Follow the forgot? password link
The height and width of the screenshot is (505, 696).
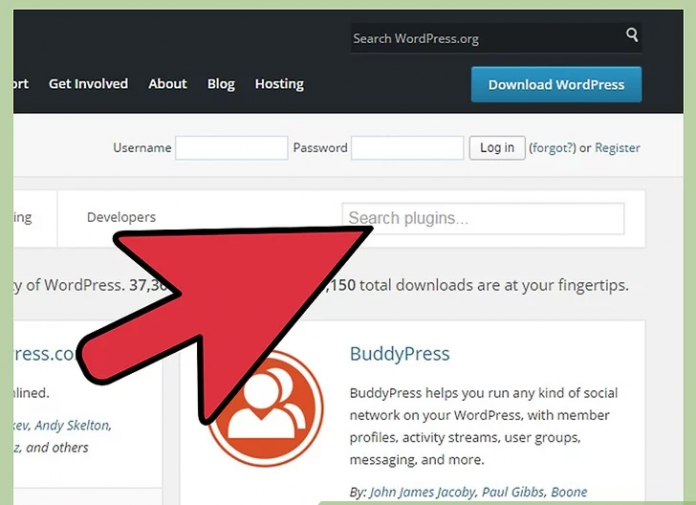(552, 148)
